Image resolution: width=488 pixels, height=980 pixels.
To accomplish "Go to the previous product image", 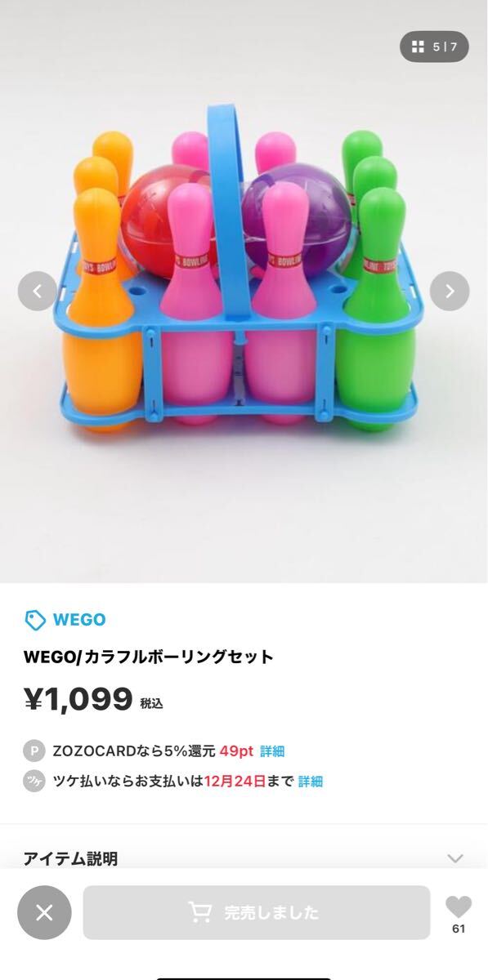I will click(x=38, y=291).
